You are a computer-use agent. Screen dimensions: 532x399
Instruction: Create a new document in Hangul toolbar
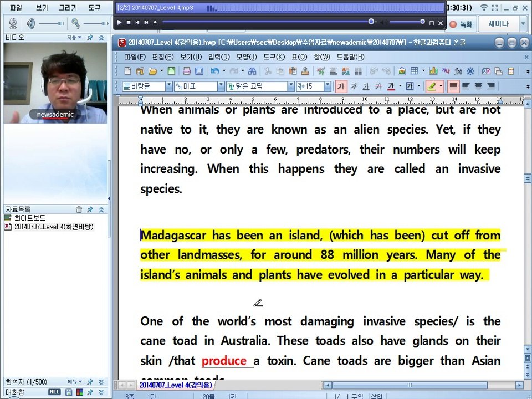127,71
